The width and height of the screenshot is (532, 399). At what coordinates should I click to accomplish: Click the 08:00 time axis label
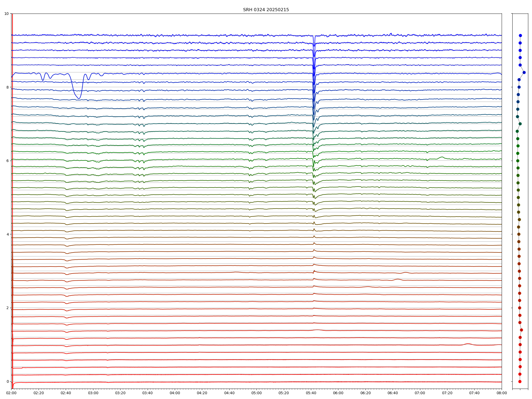pyautogui.click(x=502, y=393)
